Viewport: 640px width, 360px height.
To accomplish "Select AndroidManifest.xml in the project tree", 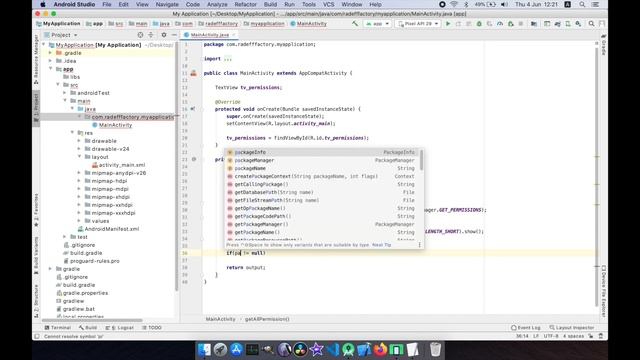I will [x=112, y=229].
